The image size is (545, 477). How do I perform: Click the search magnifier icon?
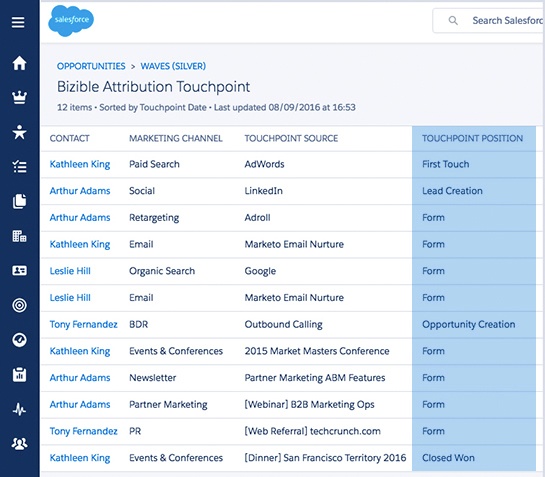[x=453, y=21]
